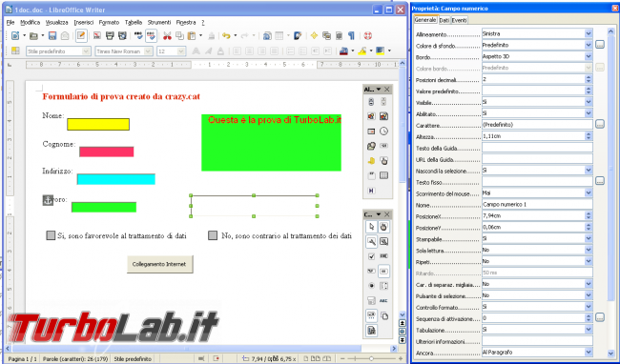
Task: Check the 'No, sono contrario' checkbox
Action: 213,235
